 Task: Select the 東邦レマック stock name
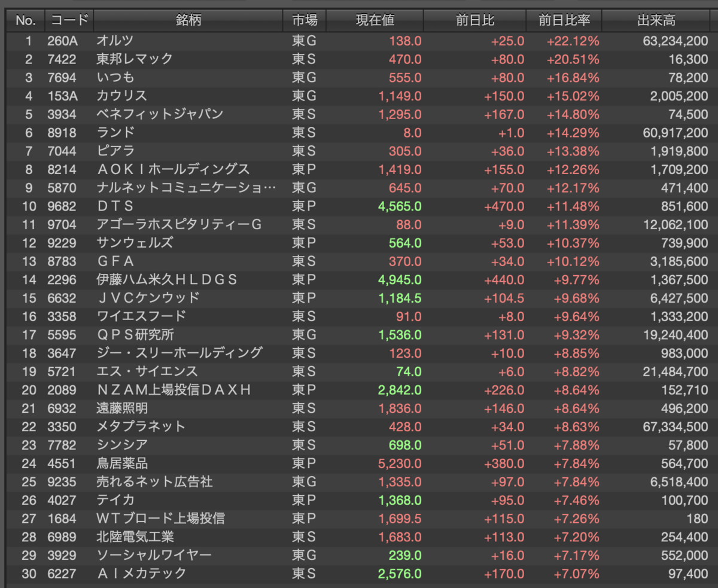point(135,59)
